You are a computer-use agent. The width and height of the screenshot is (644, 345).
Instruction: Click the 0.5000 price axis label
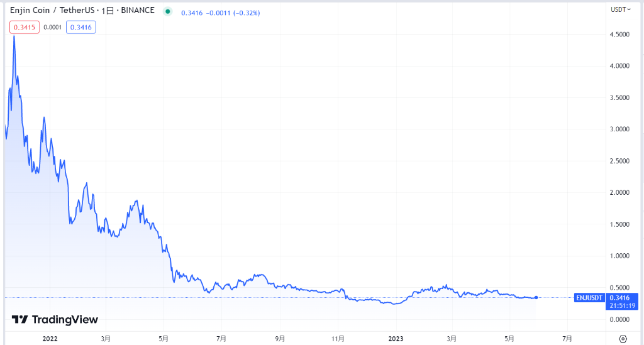coord(619,288)
